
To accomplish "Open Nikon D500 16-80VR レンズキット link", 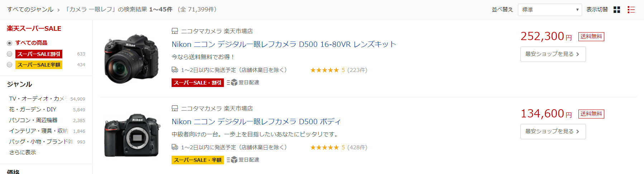I will 284,44.
